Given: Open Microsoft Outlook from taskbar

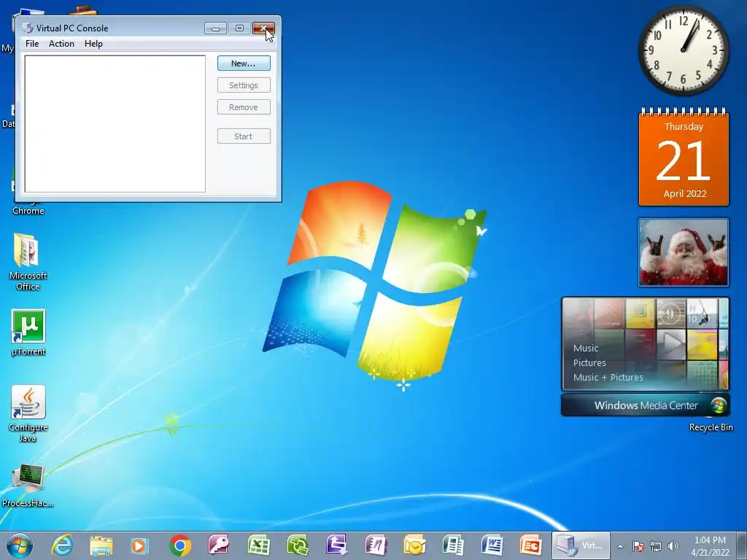Looking at the screenshot, I should [414, 545].
